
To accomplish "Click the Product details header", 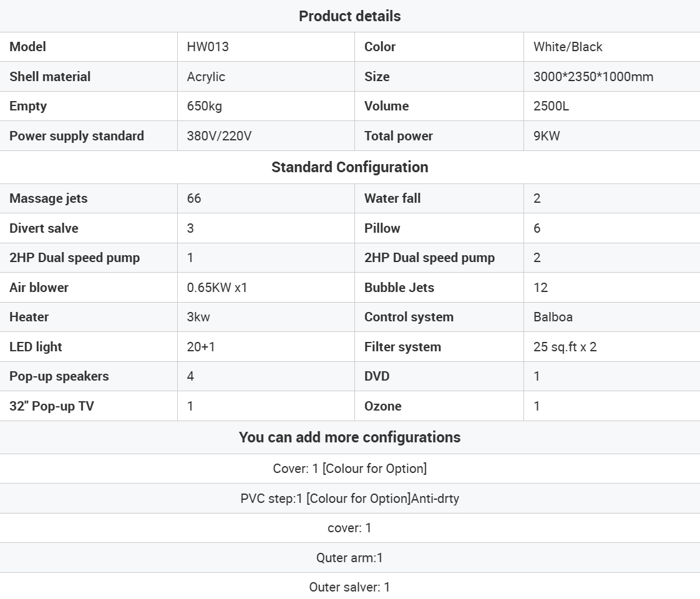I will pyautogui.click(x=349, y=16).
